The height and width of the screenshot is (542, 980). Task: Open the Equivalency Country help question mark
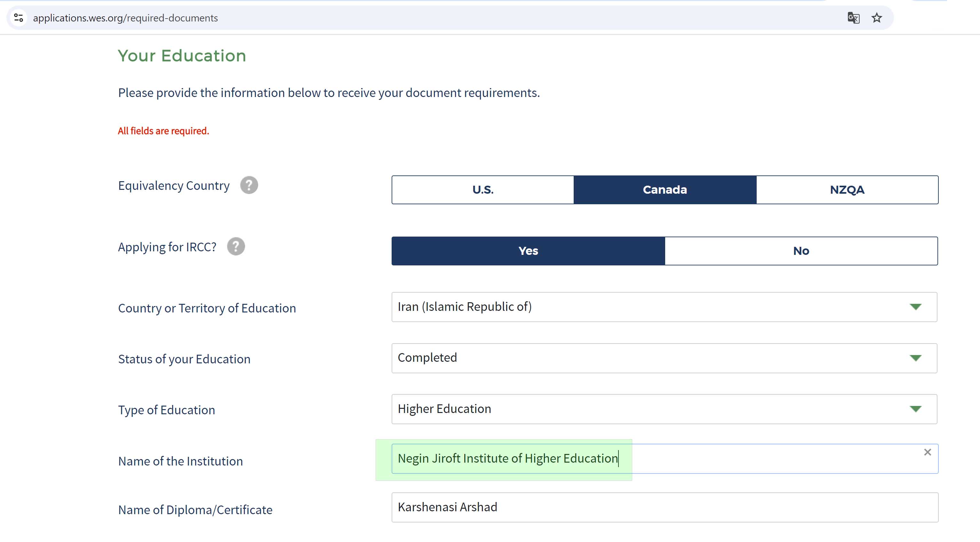249,185
